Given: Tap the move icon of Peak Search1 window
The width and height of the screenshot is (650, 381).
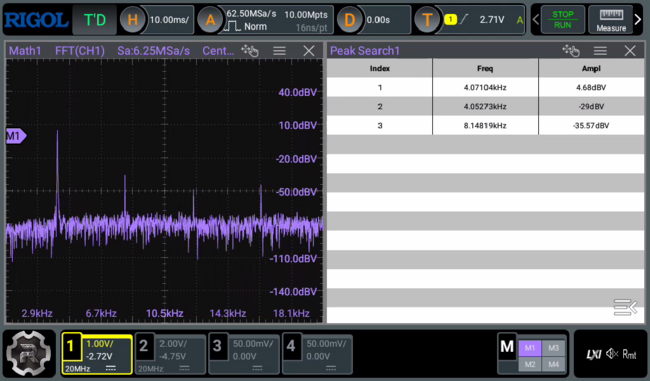Looking at the screenshot, I should [x=571, y=51].
